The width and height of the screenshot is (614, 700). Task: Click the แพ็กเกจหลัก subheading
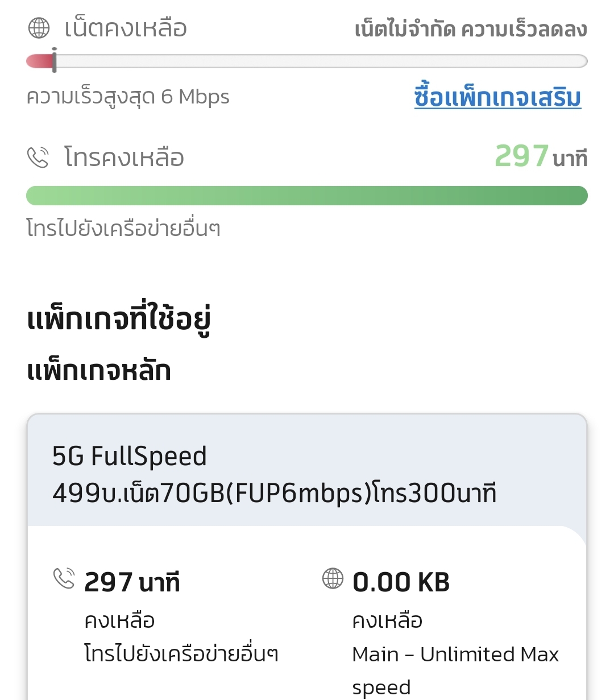coord(99,371)
